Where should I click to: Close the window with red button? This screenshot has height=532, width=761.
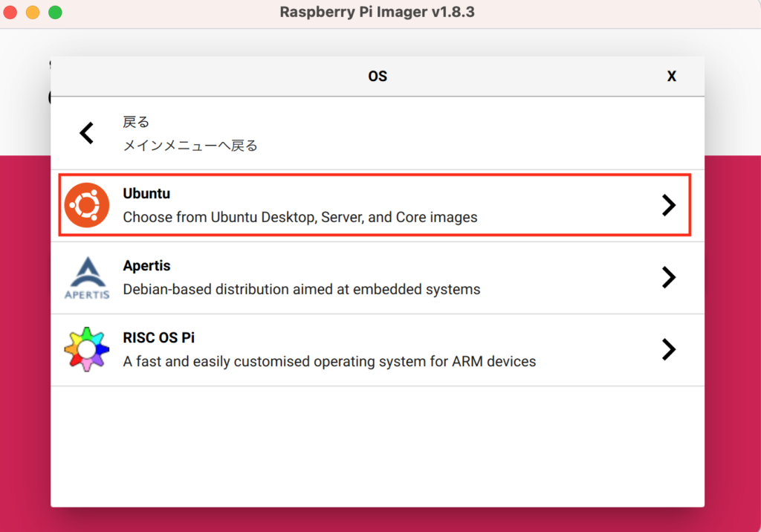tap(10, 12)
